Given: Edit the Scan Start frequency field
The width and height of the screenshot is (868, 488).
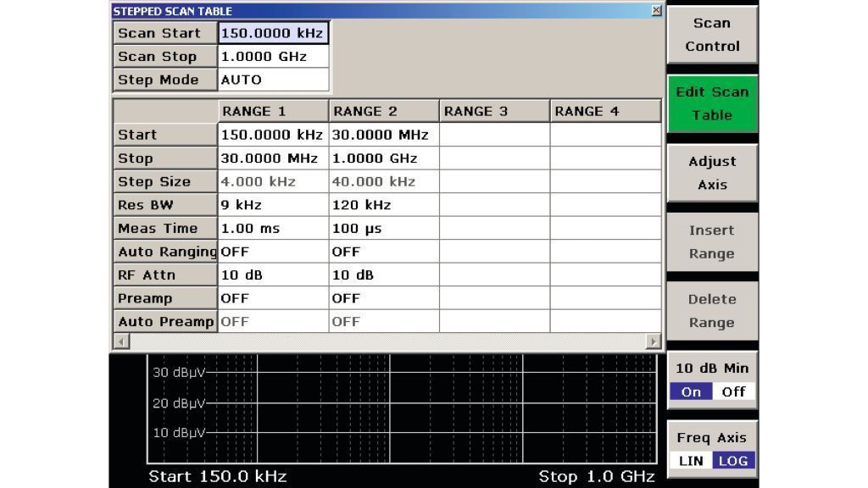Looking at the screenshot, I should pos(273,33).
